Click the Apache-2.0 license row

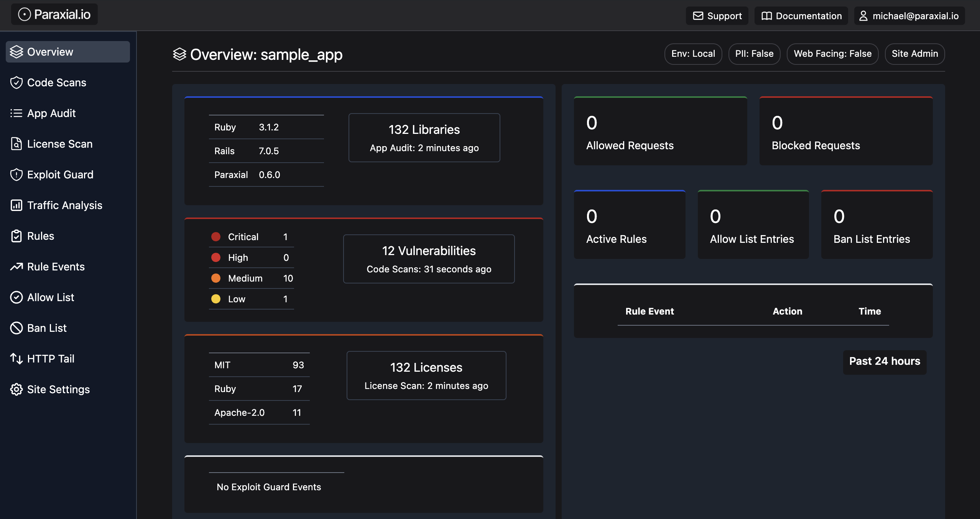coord(259,412)
